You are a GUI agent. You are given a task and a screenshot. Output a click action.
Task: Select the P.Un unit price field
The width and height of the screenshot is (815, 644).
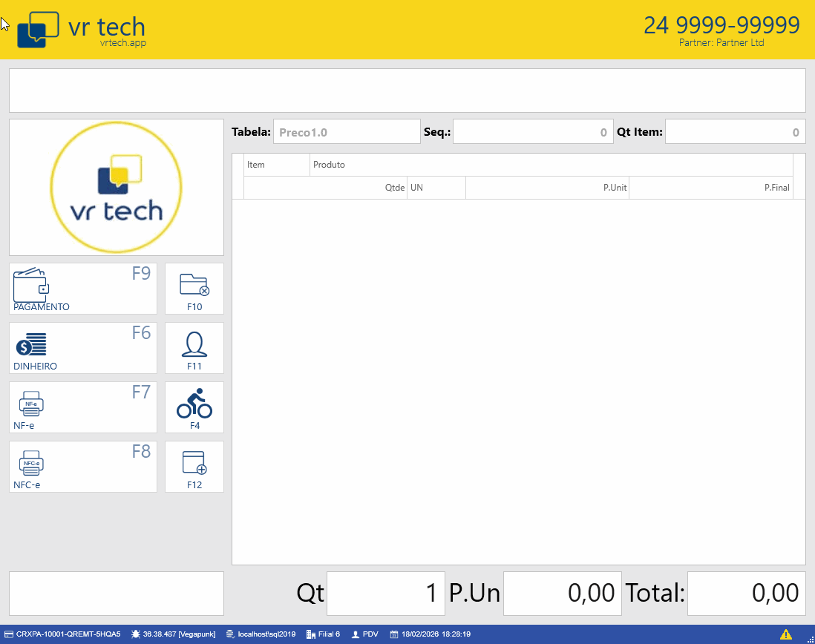(562, 593)
